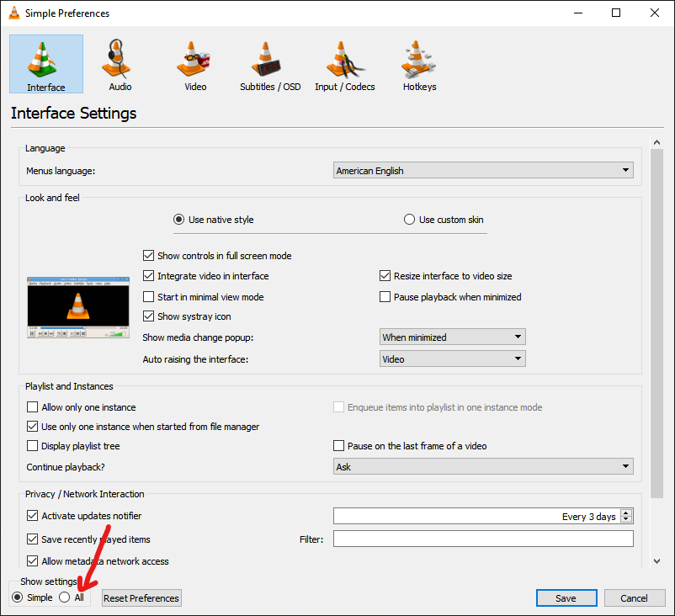The width and height of the screenshot is (675, 616).
Task: Open the Continue playback dropdown
Action: pyautogui.click(x=483, y=466)
